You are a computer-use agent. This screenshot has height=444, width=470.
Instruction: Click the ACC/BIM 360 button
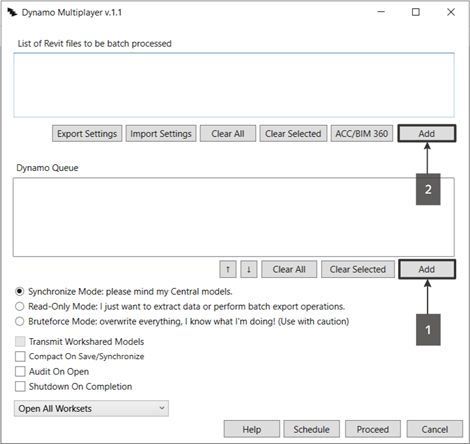[x=362, y=133]
